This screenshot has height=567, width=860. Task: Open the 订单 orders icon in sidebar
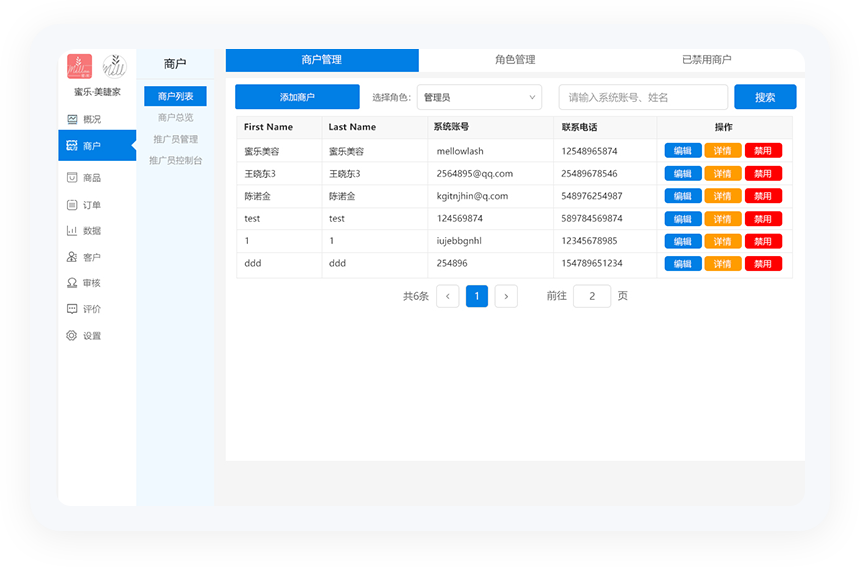click(72, 205)
